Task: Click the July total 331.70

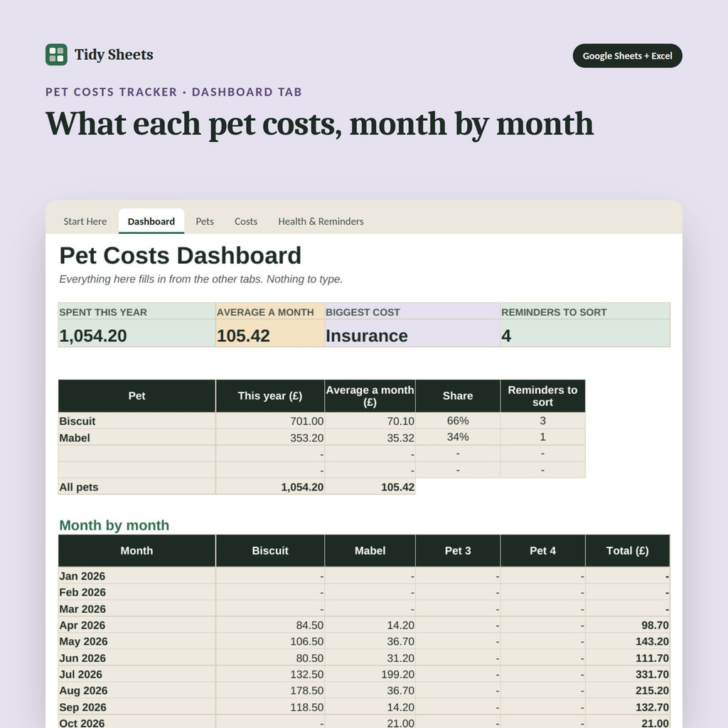Action: click(x=628, y=674)
